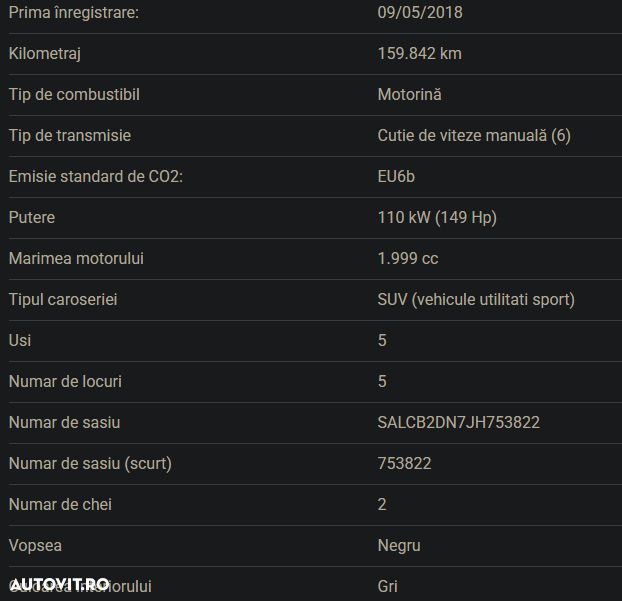Click the full VIN SALCB2DN7JH753822
Image resolution: width=622 pixels, height=601 pixels.
click(x=459, y=422)
